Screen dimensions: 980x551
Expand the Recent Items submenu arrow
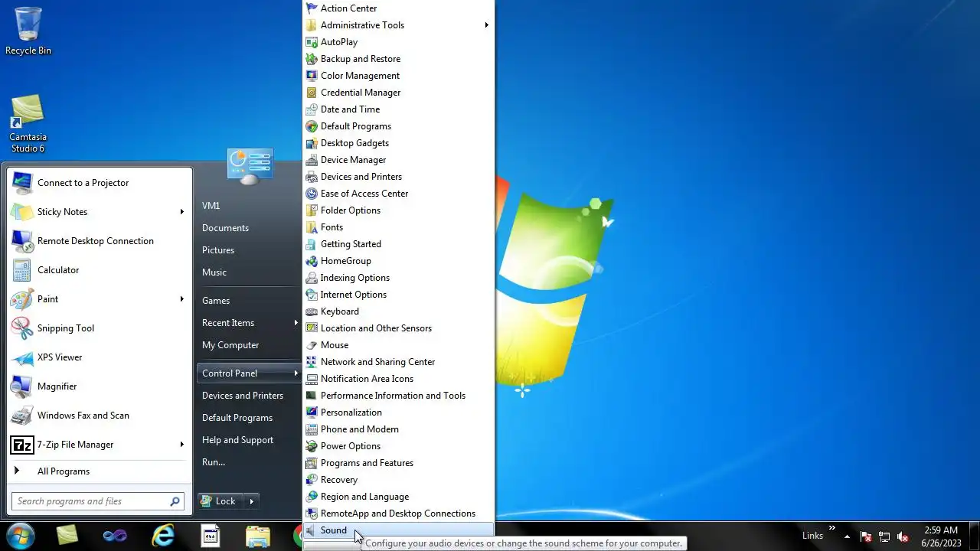tap(296, 323)
